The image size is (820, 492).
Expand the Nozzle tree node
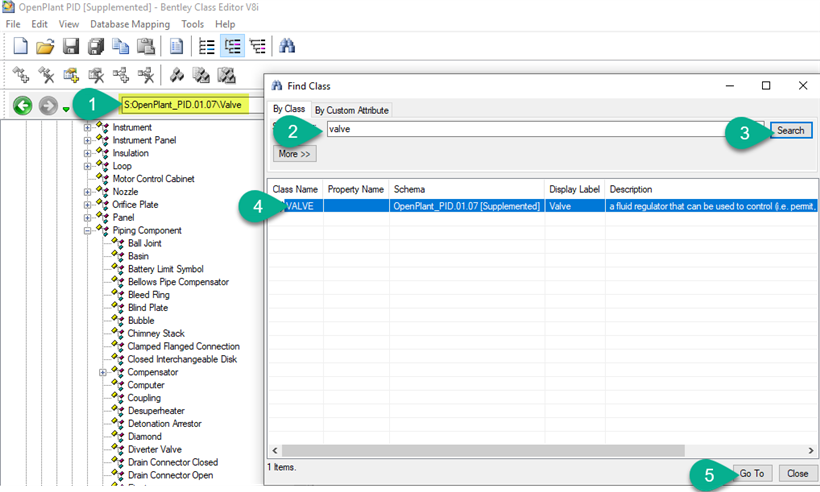(87, 192)
